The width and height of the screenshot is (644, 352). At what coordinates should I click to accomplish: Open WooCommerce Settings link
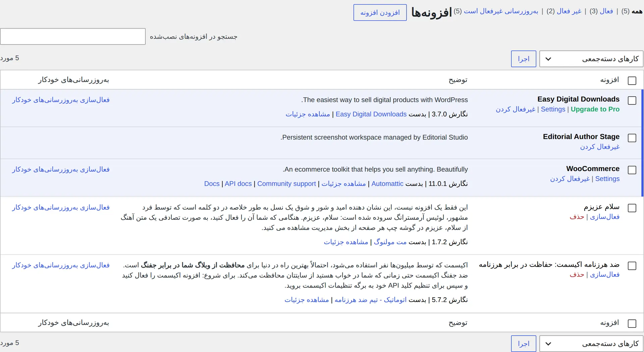[x=607, y=179]
